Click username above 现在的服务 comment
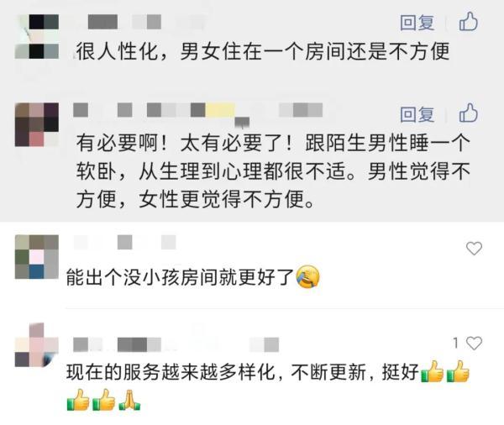This screenshot has width=504, height=425. tap(176, 344)
